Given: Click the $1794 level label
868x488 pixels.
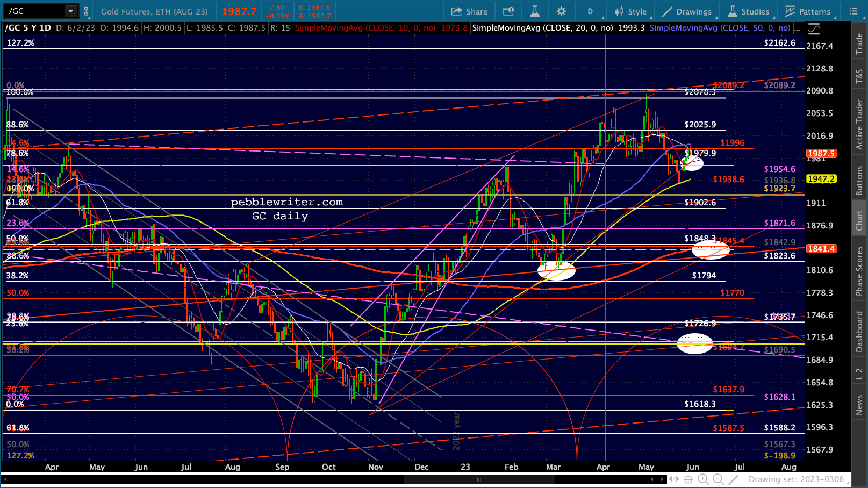Looking at the screenshot, I should click(x=704, y=276).
